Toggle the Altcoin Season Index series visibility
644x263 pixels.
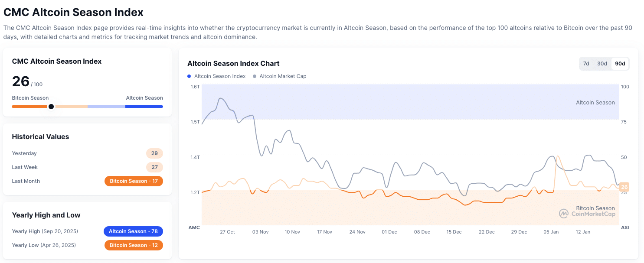tap(216, 76)
